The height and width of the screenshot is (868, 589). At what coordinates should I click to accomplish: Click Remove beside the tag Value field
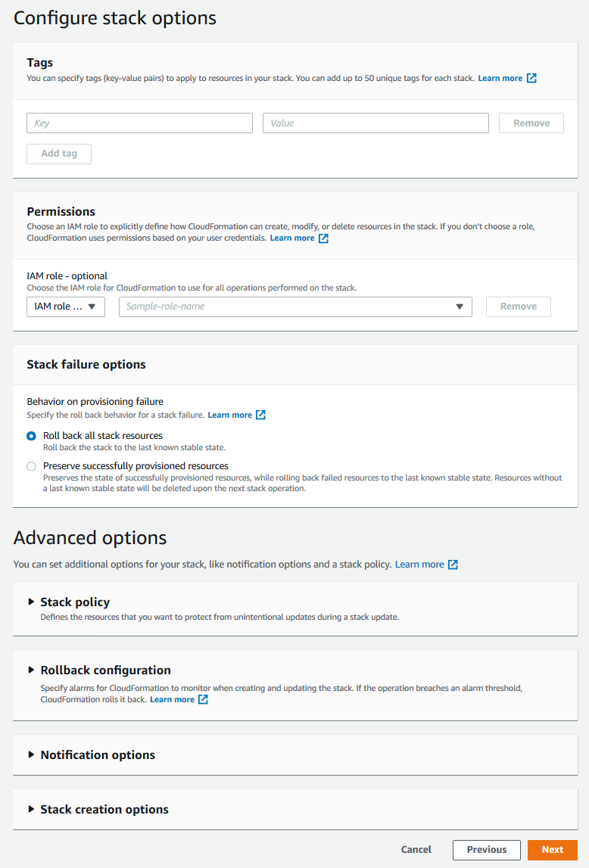pos(531,123)
